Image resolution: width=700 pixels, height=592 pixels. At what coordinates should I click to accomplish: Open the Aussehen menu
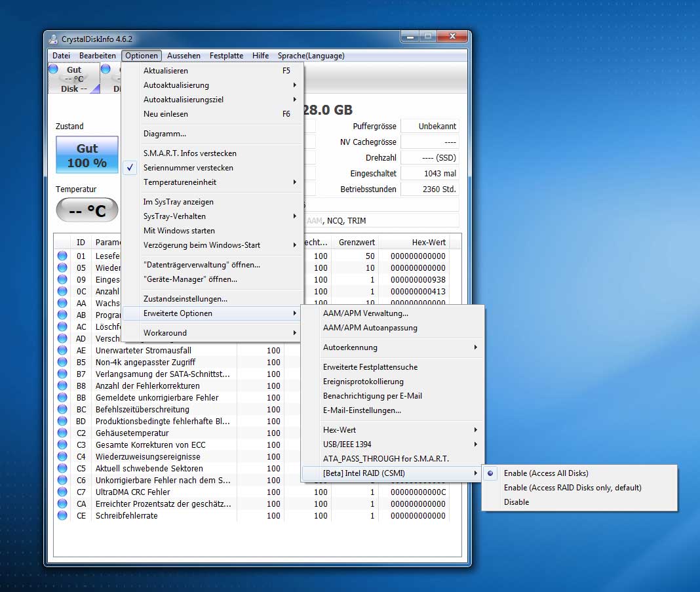coord(184,55)
